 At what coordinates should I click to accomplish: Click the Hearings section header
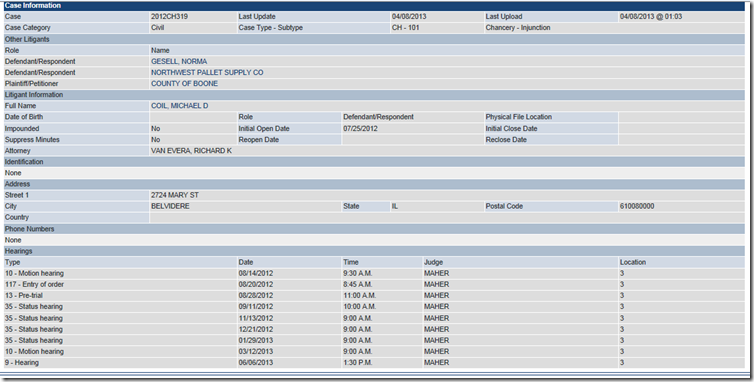[375, 251]
